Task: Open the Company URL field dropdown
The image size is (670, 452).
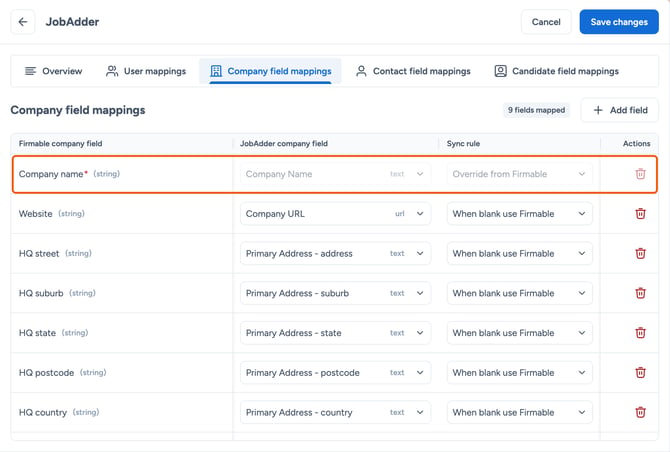Action: 335,214
